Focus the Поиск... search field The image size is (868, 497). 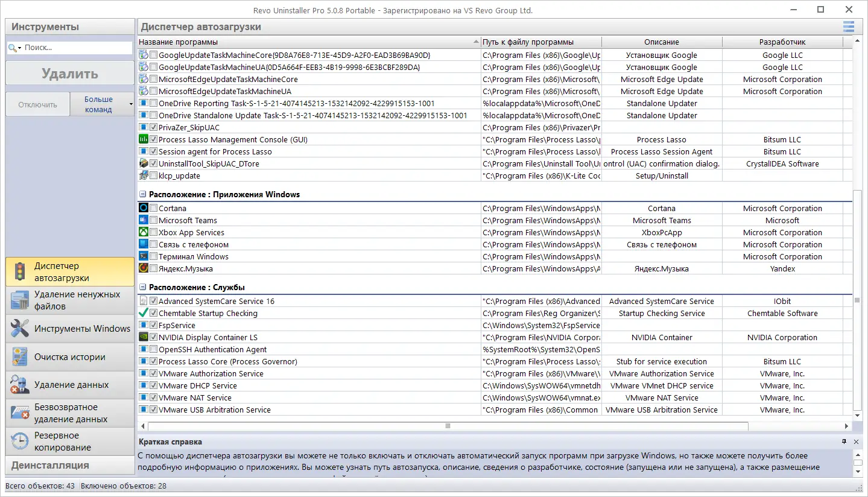click(77, 48)
